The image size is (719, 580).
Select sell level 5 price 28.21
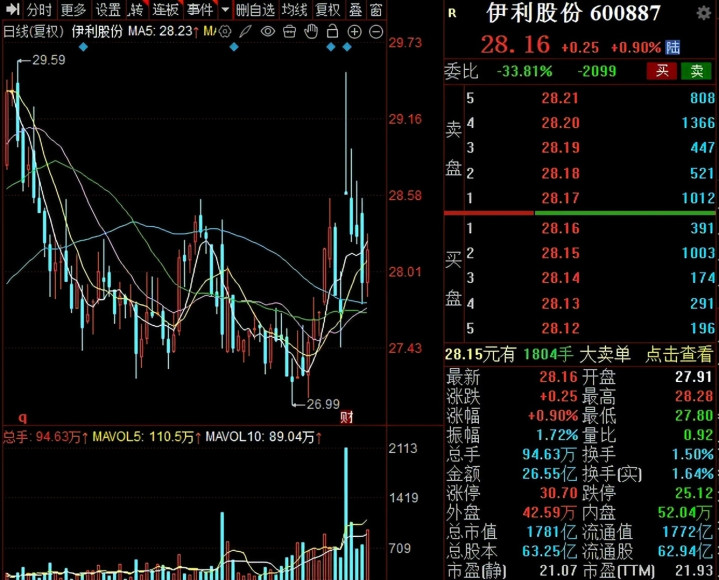click(560, 98)
